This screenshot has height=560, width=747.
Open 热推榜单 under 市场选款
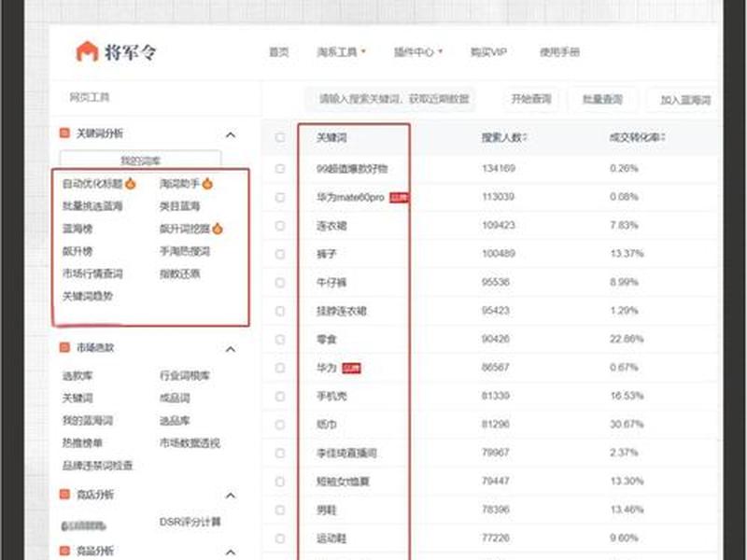[82, 442]
